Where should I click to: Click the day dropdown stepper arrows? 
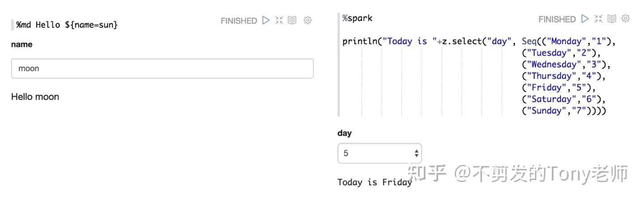416,153
